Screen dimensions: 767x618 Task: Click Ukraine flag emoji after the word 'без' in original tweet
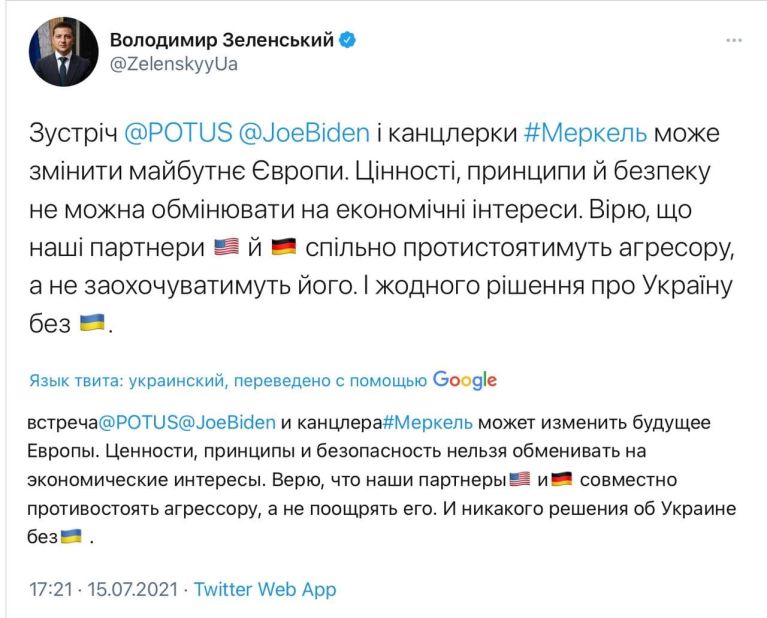(x=93, y=324)
